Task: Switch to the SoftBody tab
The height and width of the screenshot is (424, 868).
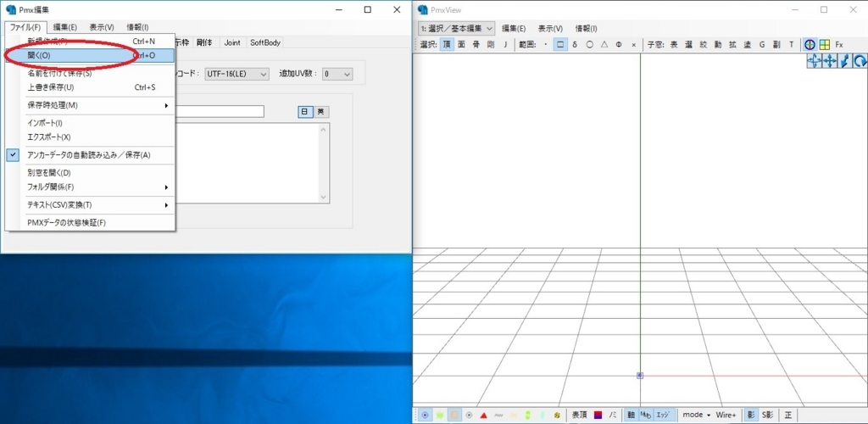Action: pyautogui.click(x=265, y=42)
